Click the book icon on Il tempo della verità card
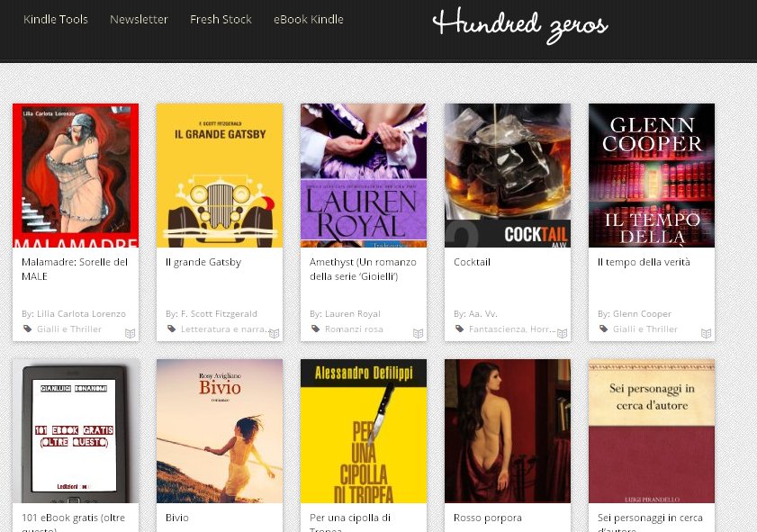This screenshot has height=532, width=757. point(706,333)
